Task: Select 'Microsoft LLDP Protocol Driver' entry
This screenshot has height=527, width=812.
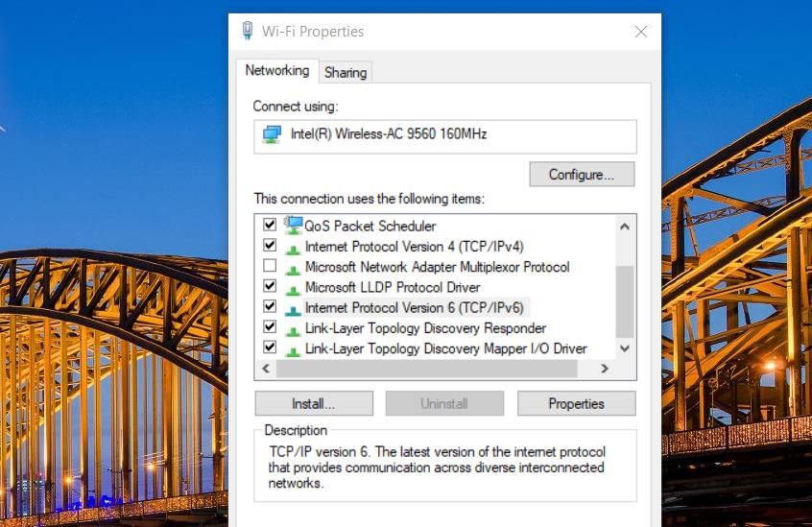Action: (393, 287)
